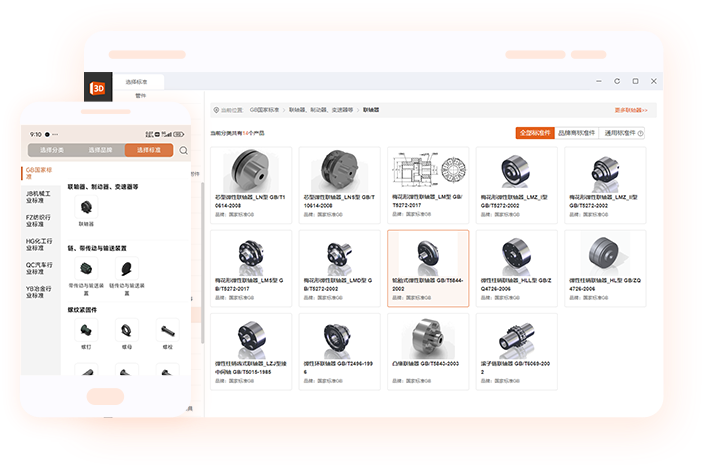Viewport: 705px width, 469px height.
Task: Open the LM型 GB/T5272-2017 drawing card
Action: (428, 185)
